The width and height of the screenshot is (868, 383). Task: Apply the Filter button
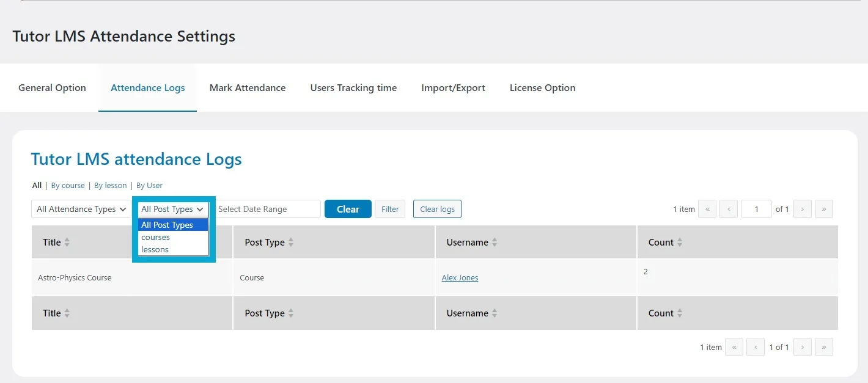(390, 209)
